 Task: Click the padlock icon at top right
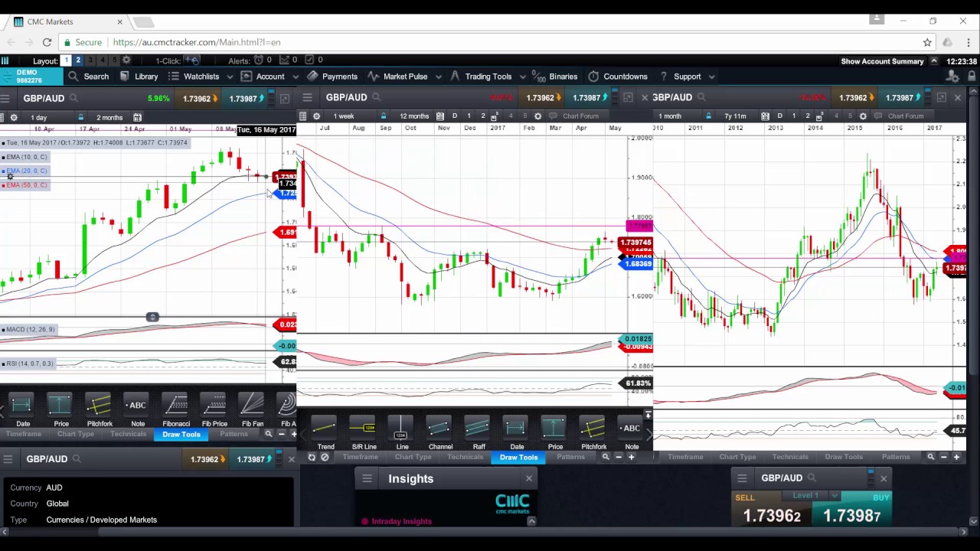tap(972, 77)
